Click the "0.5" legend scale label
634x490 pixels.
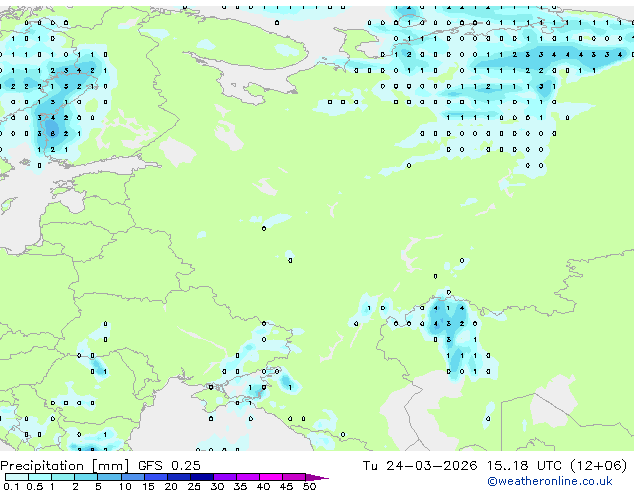click(34, 486)
